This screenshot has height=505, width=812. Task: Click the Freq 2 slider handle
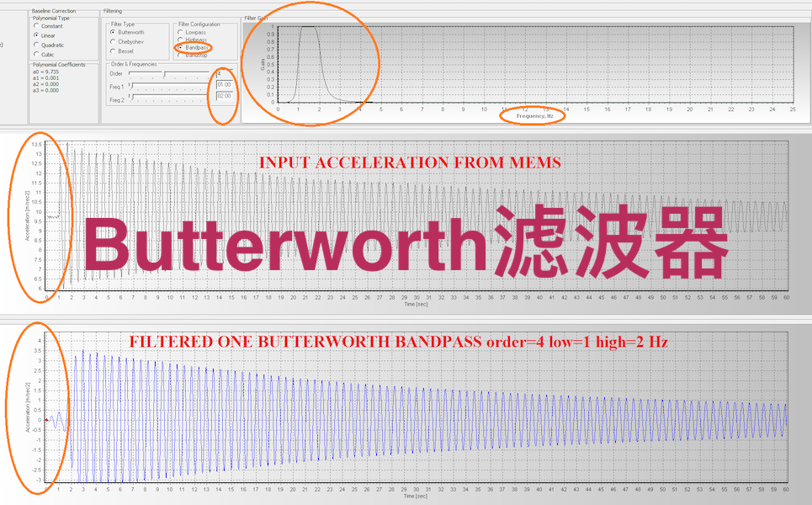132,98
